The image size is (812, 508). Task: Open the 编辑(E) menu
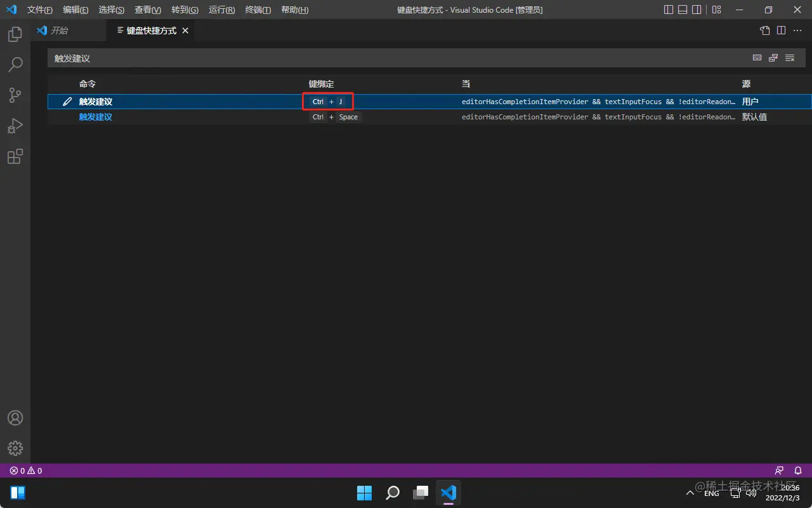75,10
